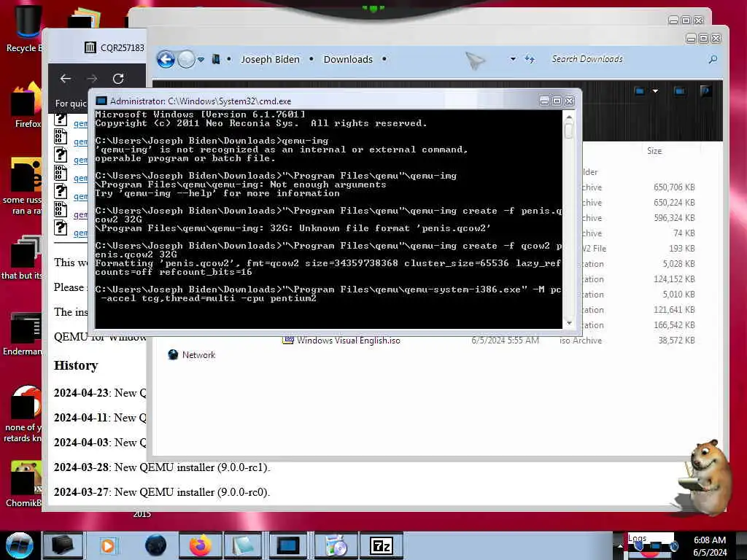Click the first binary file icon in browser listing
747x560 pixels.
tap(61, 136)
